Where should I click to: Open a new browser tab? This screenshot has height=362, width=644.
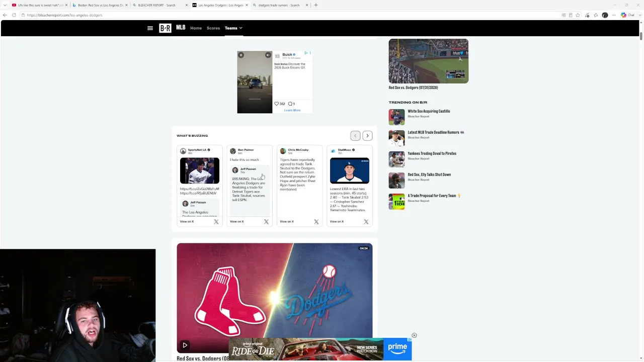[x=316, y=5]
